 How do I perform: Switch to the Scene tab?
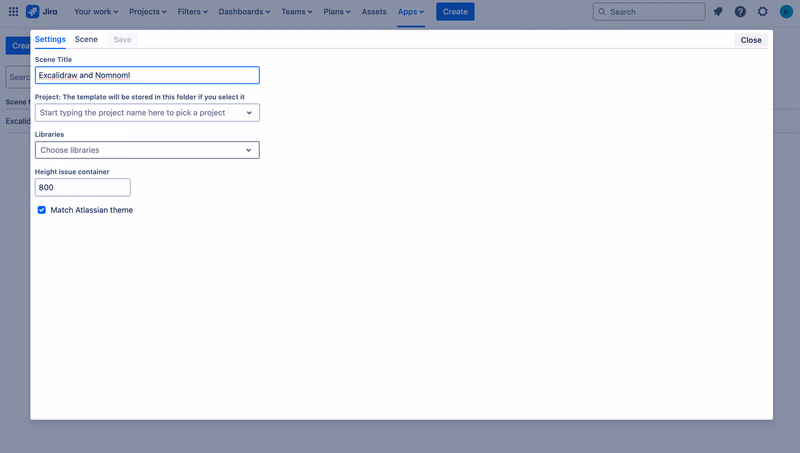coord(86,39)
